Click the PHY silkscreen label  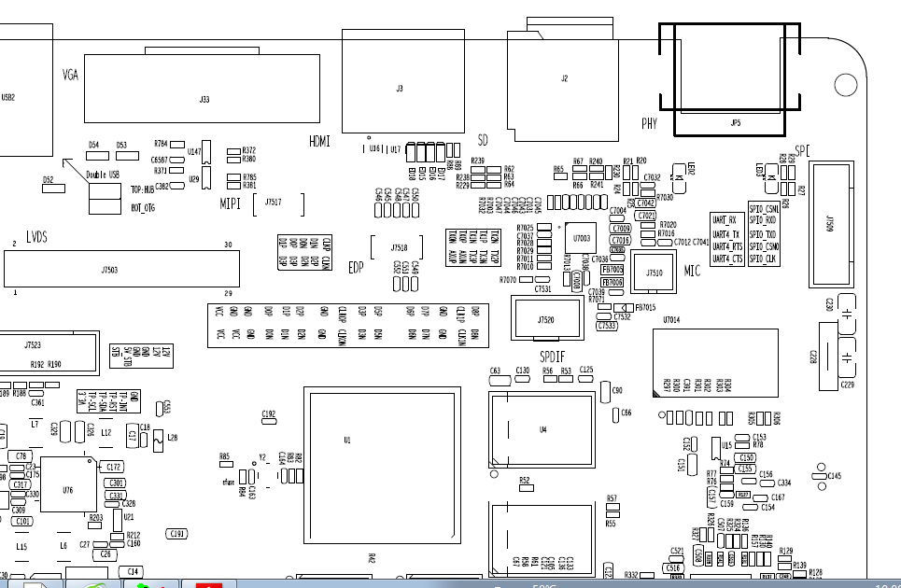pos(649,123)
